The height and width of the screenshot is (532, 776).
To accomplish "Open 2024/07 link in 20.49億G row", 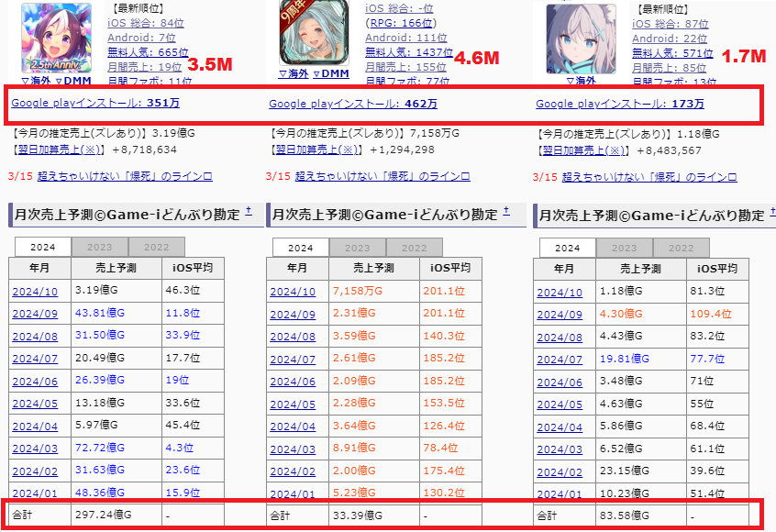I will pos(35,359).
